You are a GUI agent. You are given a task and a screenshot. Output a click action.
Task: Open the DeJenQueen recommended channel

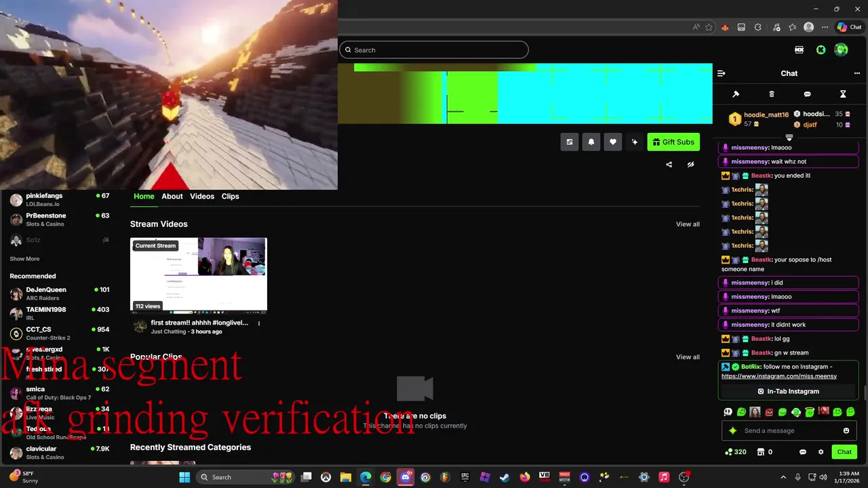tap(60, 293)
